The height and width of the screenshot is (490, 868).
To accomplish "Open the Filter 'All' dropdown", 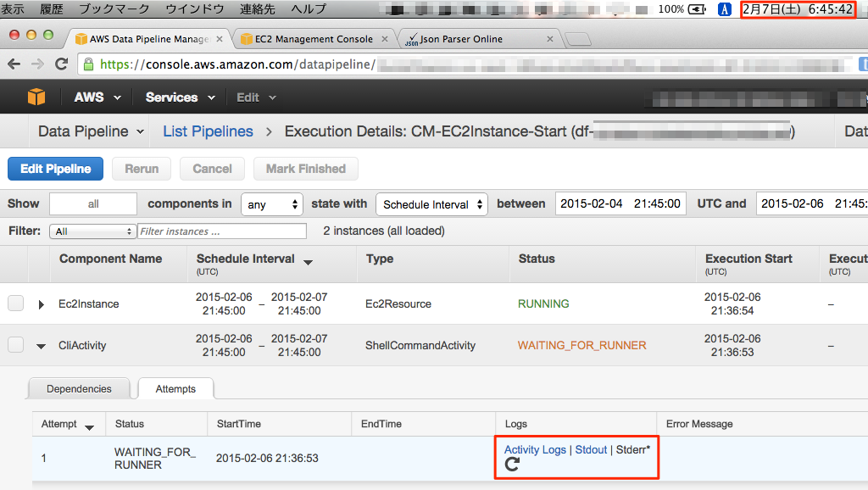I will (92, 231).
